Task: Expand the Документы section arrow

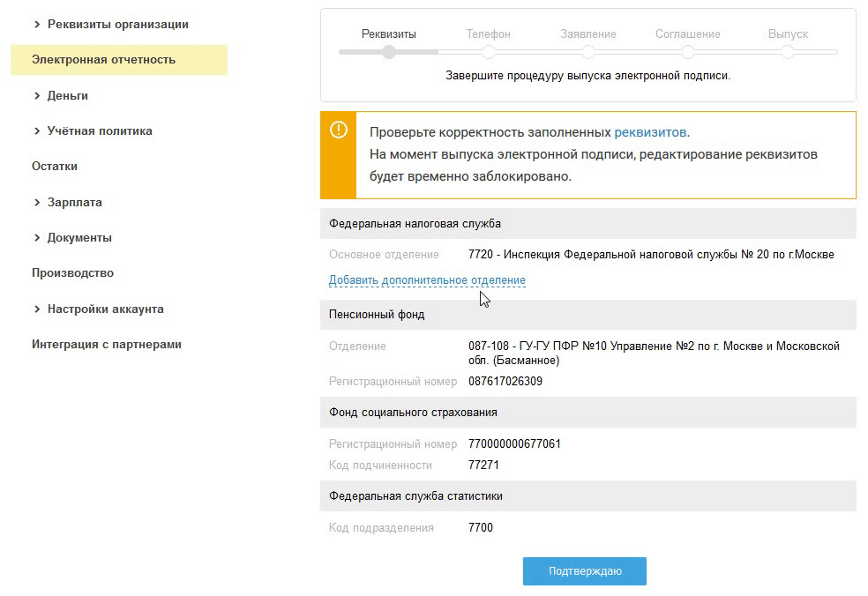Action: tap(37, 238)
